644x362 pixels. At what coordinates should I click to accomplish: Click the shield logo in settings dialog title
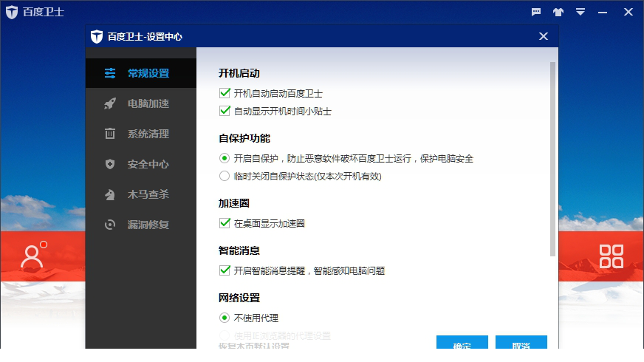[97, 37]
